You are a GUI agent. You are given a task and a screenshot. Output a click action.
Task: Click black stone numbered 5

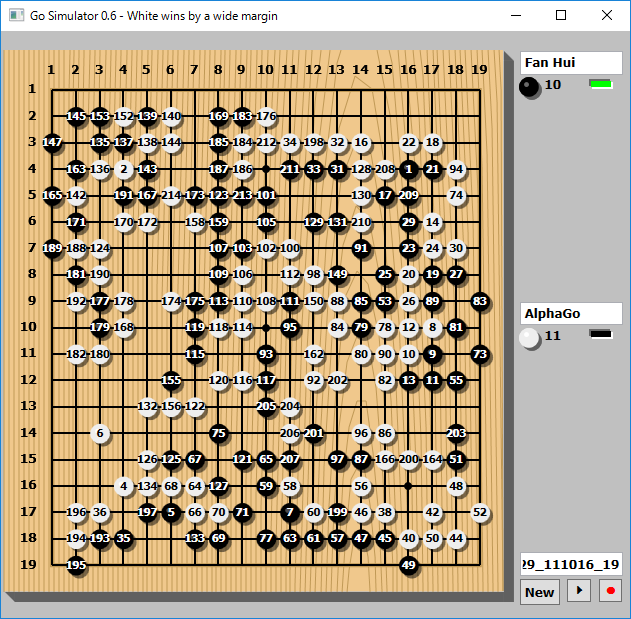coord(171,512)
